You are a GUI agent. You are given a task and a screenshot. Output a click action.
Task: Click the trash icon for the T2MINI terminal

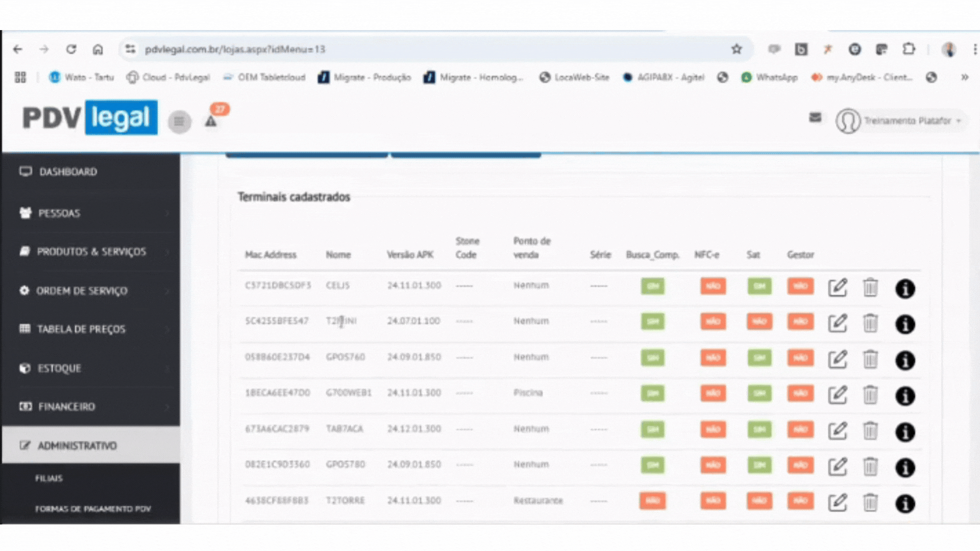870,323
